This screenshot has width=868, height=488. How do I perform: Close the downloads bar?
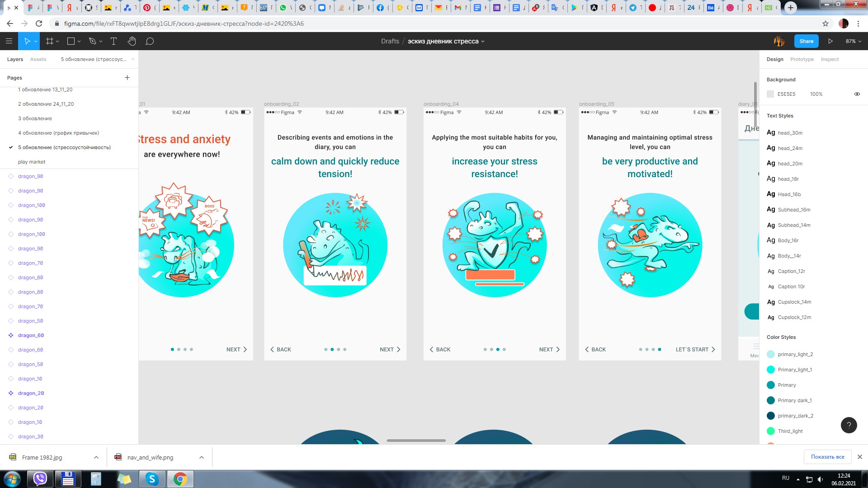pos(860,457)
